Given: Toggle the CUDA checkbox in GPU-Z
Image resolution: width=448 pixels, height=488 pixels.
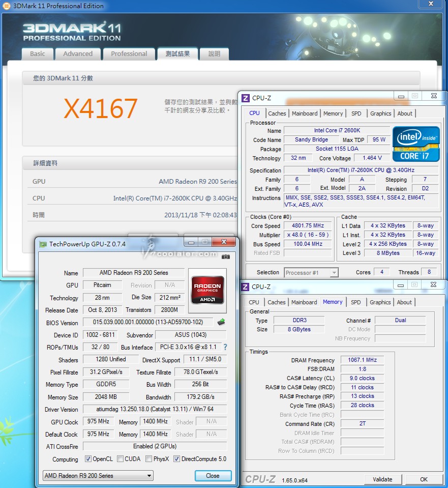Looking at the screenshot, I should coord(120,459).
